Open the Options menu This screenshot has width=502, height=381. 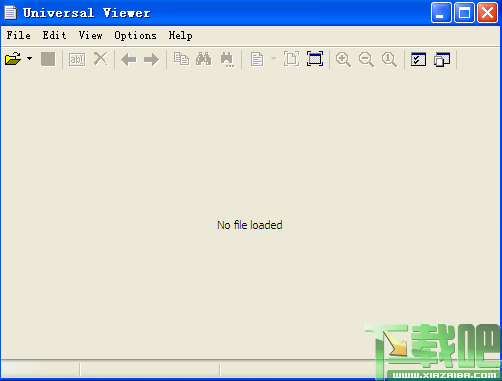(x=135, y=35)
